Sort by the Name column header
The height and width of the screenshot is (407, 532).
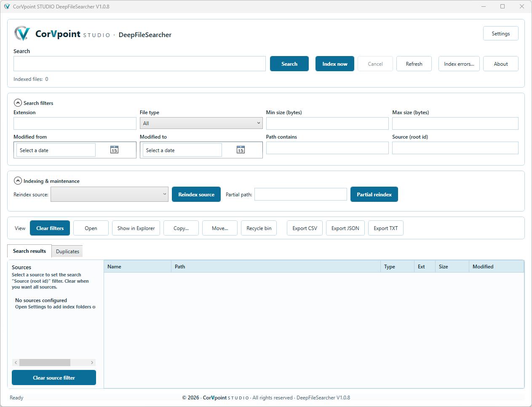(x=137, y=266)
